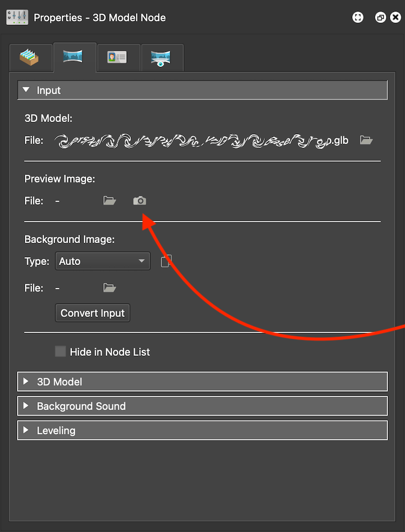Click the page icon beside Type dropdown

(x=166, y=261)
